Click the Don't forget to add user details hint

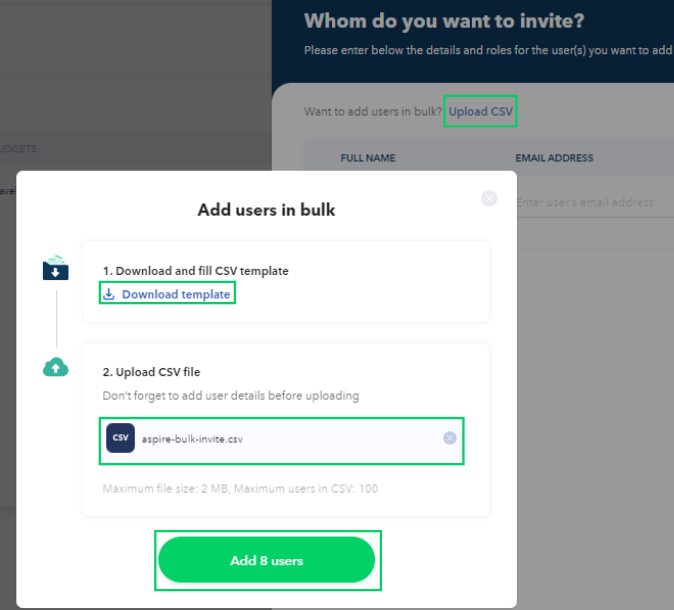coord(231,396)
